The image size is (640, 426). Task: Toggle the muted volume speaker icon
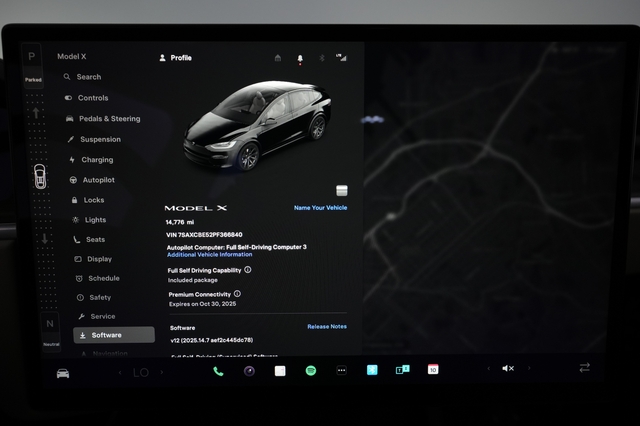click(508, 368)
